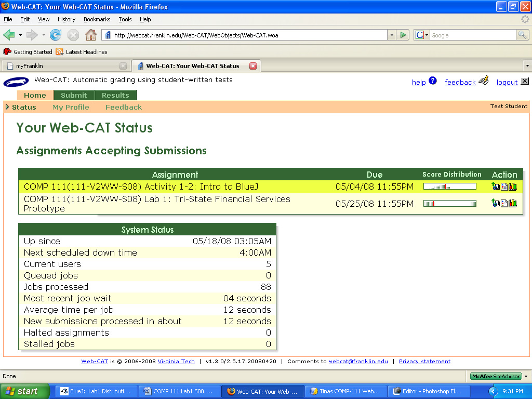Click the Lab 1 score distribution bar
Screen dimensions: 532x399
click(x=449, y=203)
